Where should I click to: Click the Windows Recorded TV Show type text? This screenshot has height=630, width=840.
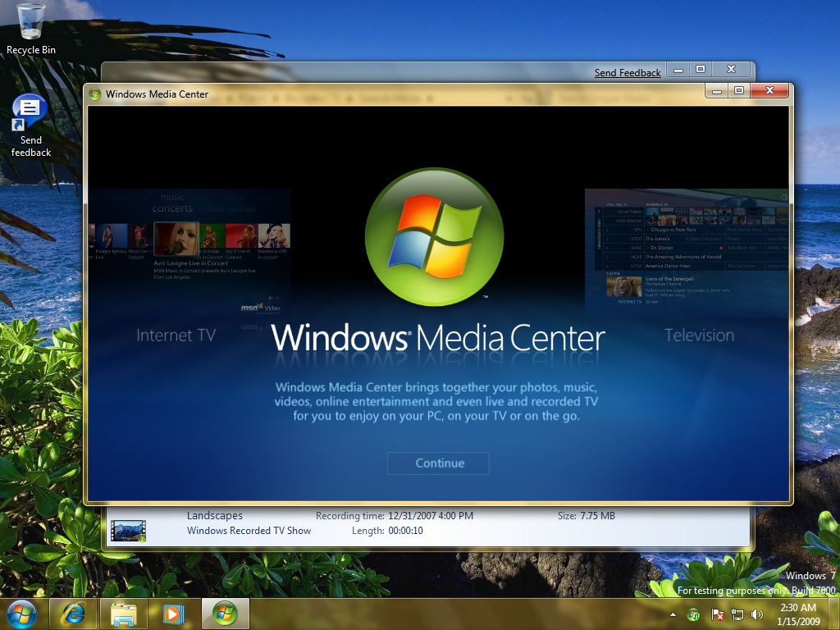pos(249,531)
